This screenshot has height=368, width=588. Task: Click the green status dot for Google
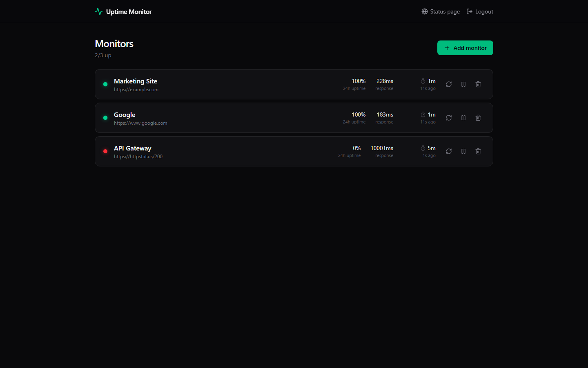coord(105,118)
